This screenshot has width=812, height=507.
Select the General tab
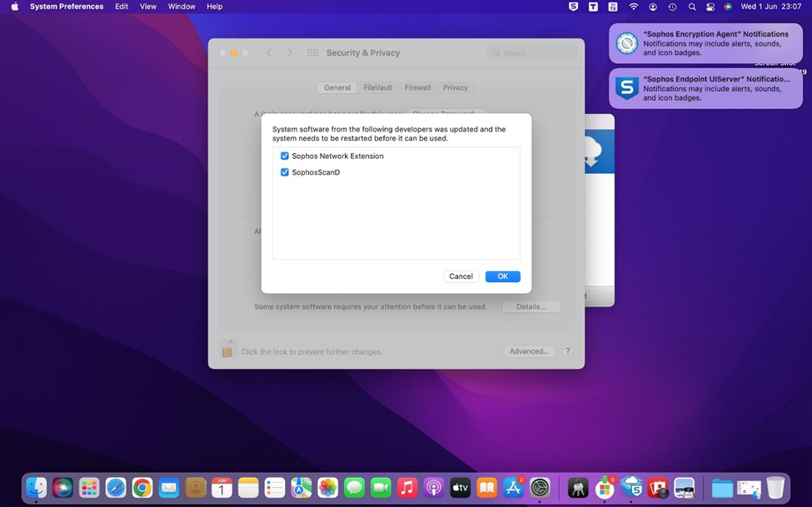337,87
